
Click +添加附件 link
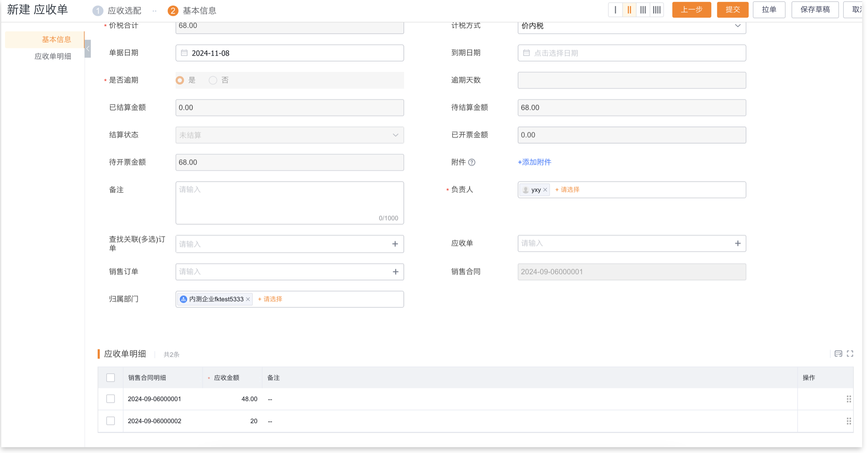pyautogui.click(x=534, y=162)
